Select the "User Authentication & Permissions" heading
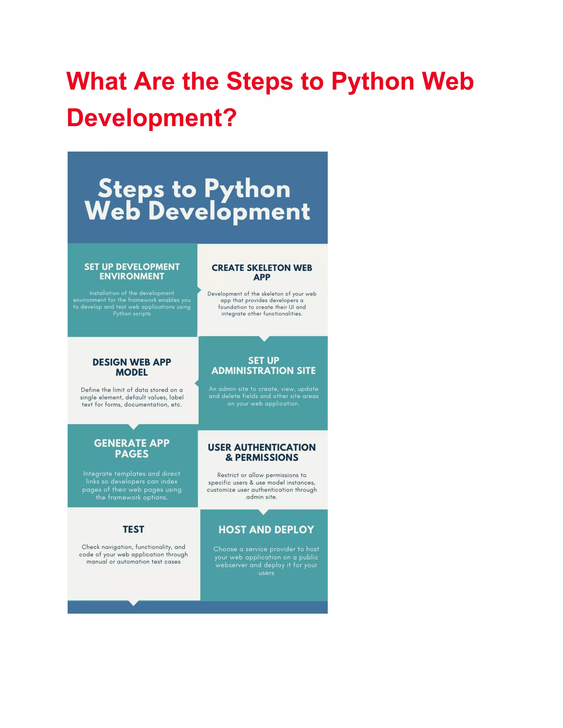563x728 pixels. coord(262,452)
